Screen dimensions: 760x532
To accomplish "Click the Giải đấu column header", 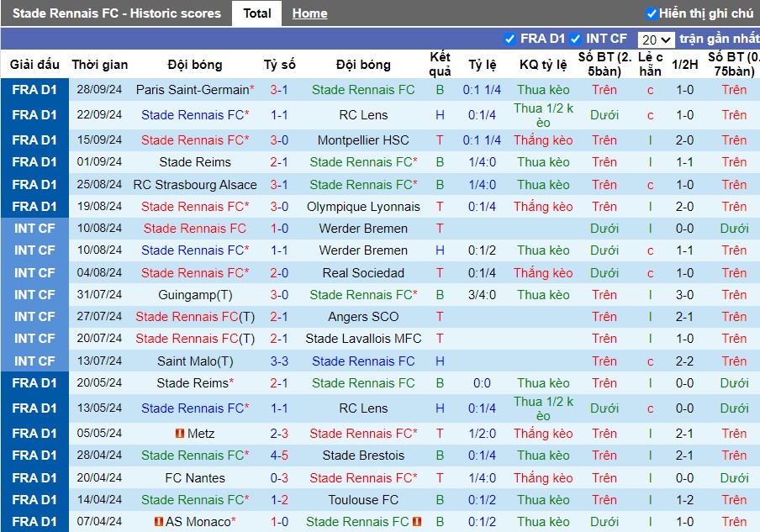I will (34, 65).
